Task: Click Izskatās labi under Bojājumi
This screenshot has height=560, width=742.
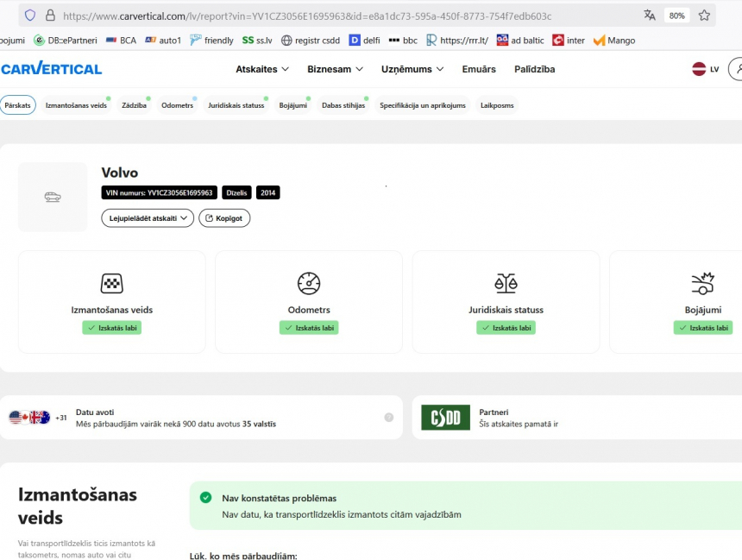Action: (703, 328)
